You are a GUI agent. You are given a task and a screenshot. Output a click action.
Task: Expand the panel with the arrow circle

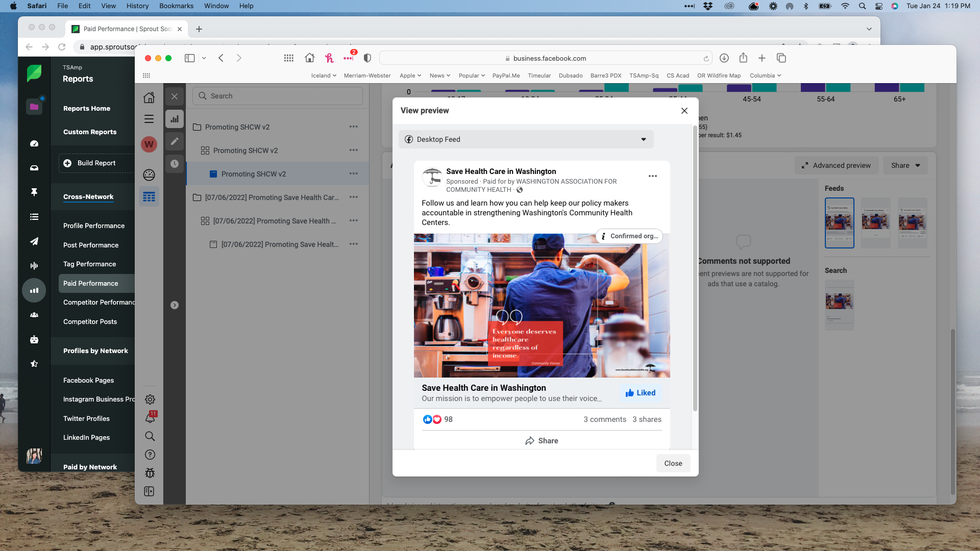175,305
